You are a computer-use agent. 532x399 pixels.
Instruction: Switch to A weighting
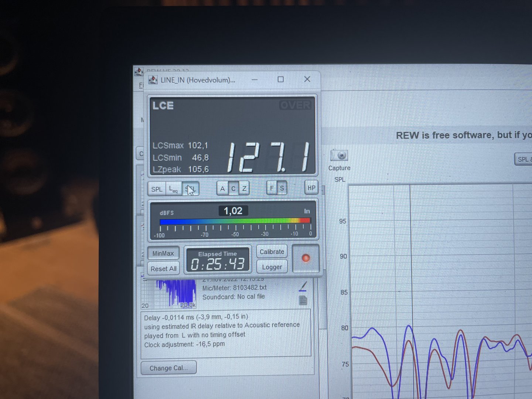coord(222,188)
